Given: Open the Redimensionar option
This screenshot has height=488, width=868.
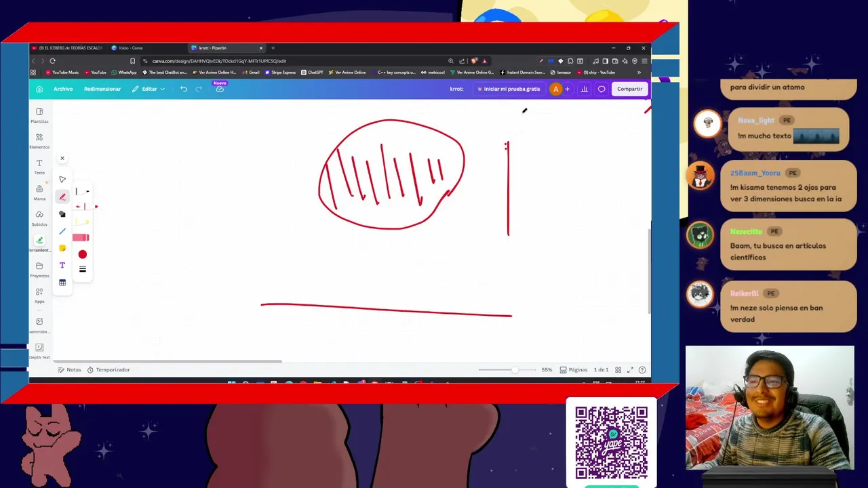Looking at the screenshot, I should point(102,89).
